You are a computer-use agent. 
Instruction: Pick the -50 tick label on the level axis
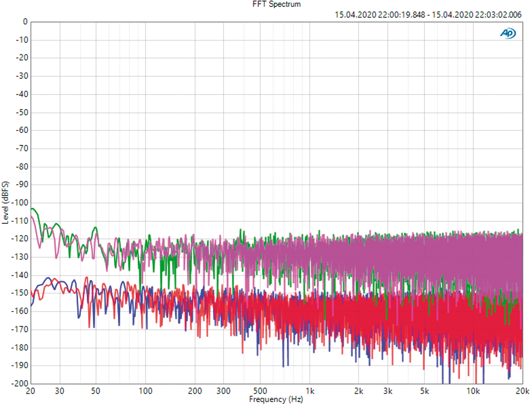click(x=22, y=112)
